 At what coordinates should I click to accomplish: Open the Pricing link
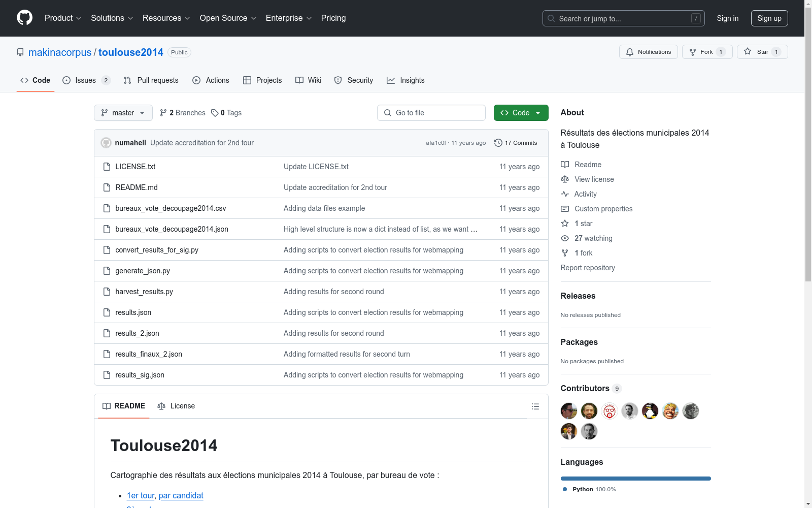tap(333, 18)
